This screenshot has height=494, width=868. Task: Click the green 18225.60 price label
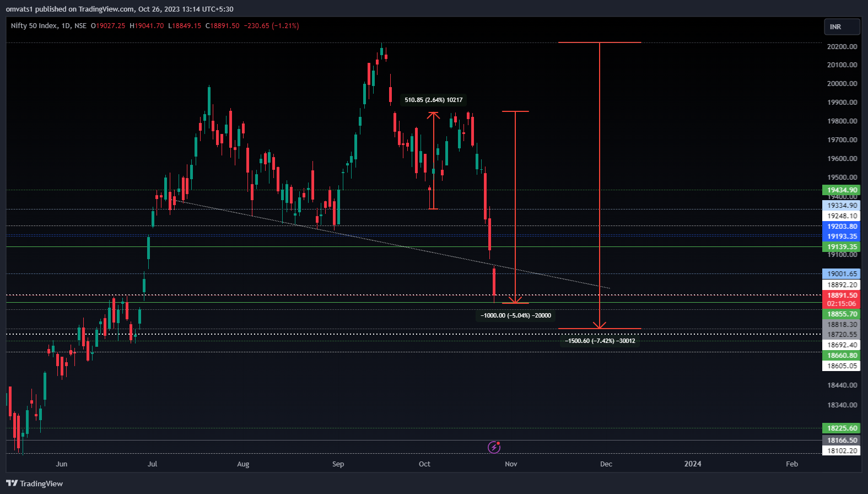(842, 428)
